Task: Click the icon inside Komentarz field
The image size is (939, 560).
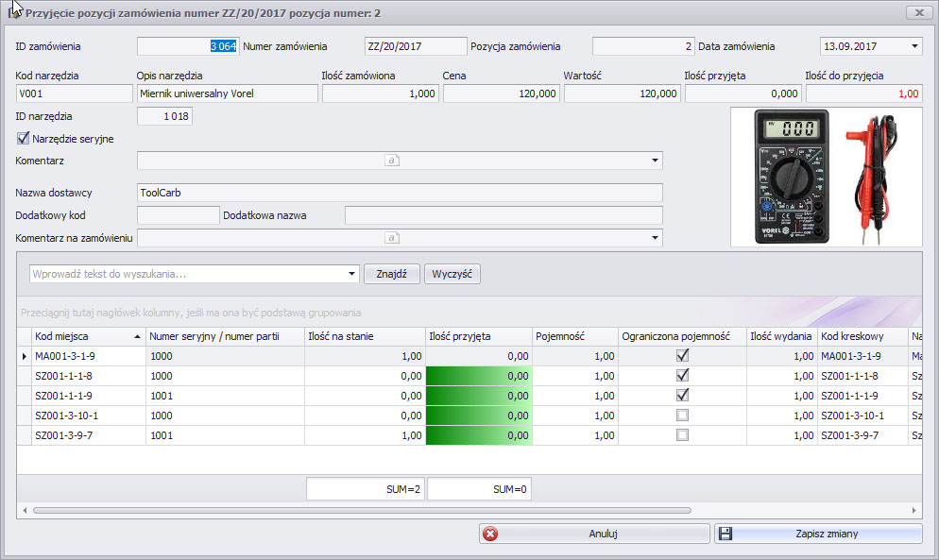Action: pyautogui.click(x=393, y=161)
